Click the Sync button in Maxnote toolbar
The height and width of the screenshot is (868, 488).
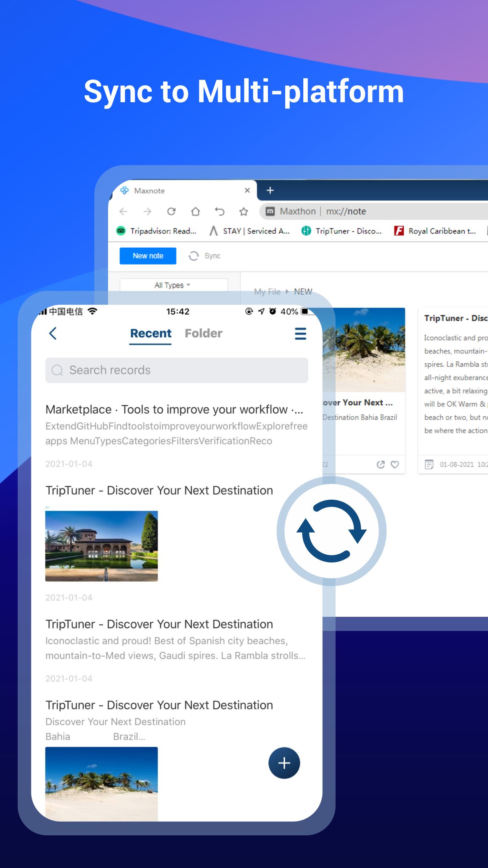coord(205,256)
